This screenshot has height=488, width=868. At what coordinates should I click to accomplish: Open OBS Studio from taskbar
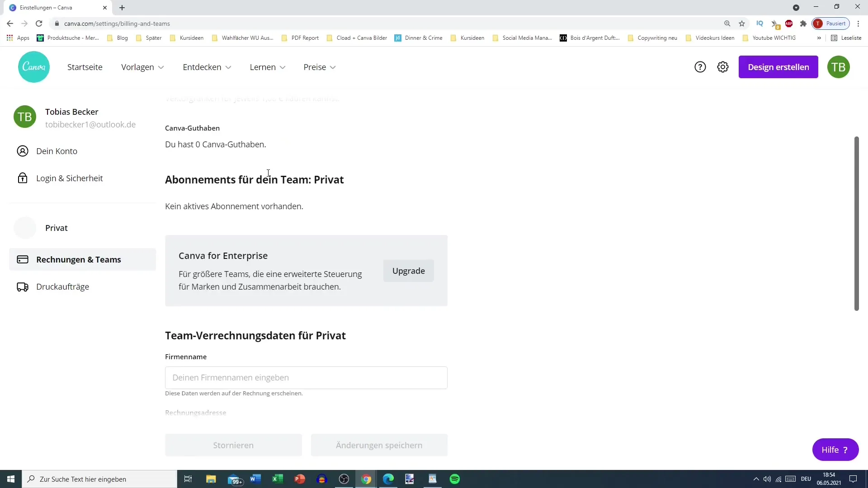coord(344,479)
